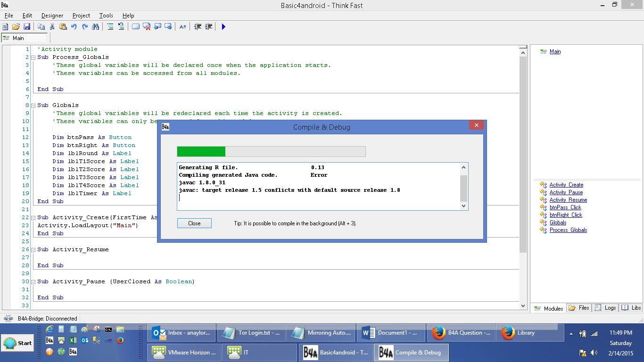
Task: Click the compile progress bar
Action: tap(271, 151)
